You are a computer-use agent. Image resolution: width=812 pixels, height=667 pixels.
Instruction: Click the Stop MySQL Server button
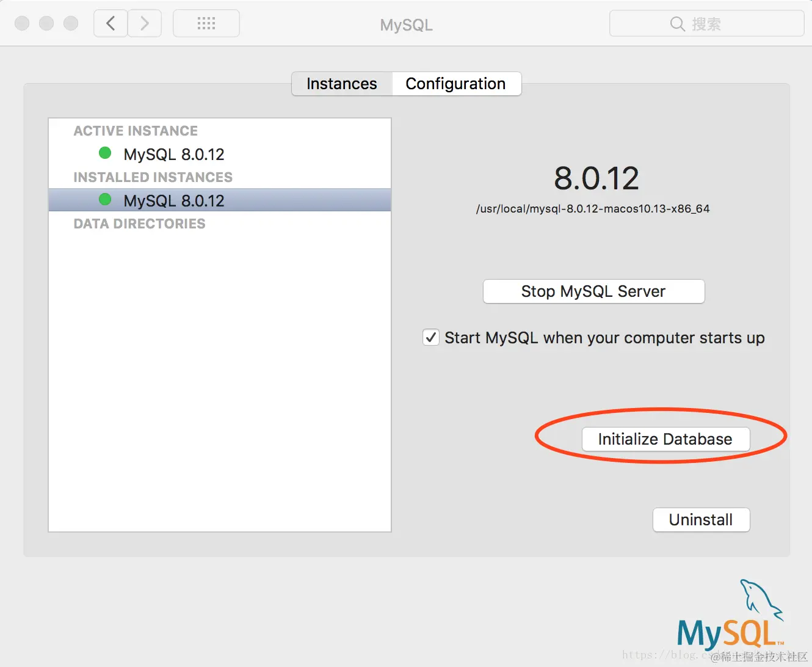click(x=593, y=291)
